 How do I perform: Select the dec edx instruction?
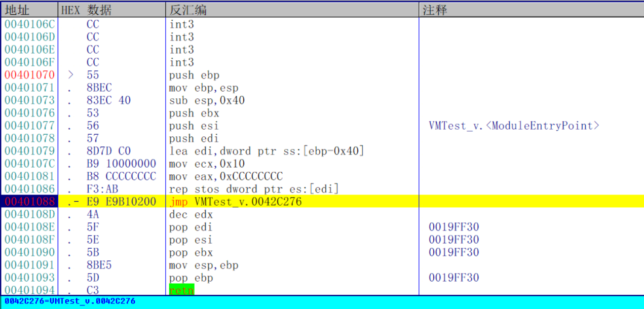click(x=191, y=214)
